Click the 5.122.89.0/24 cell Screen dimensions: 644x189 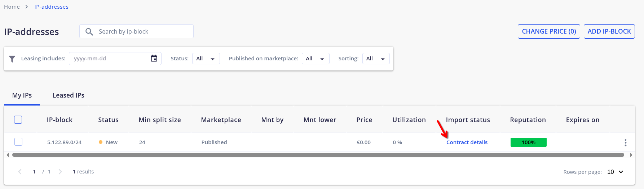click(64, 142)
